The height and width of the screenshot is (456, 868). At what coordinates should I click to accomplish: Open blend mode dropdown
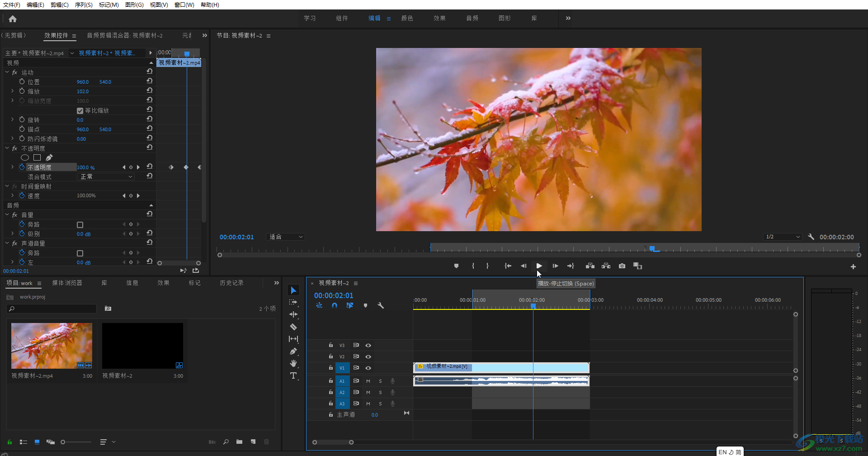(x=106, y=176)
